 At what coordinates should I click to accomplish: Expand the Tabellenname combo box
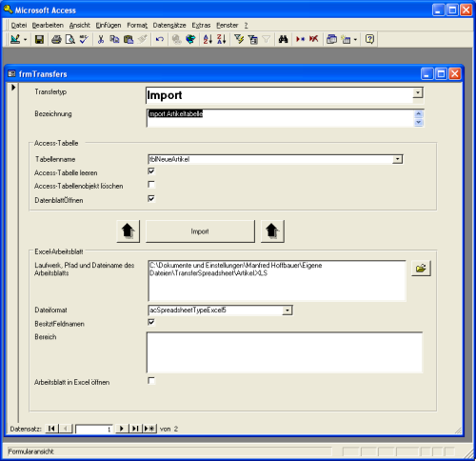pos(397,159)
